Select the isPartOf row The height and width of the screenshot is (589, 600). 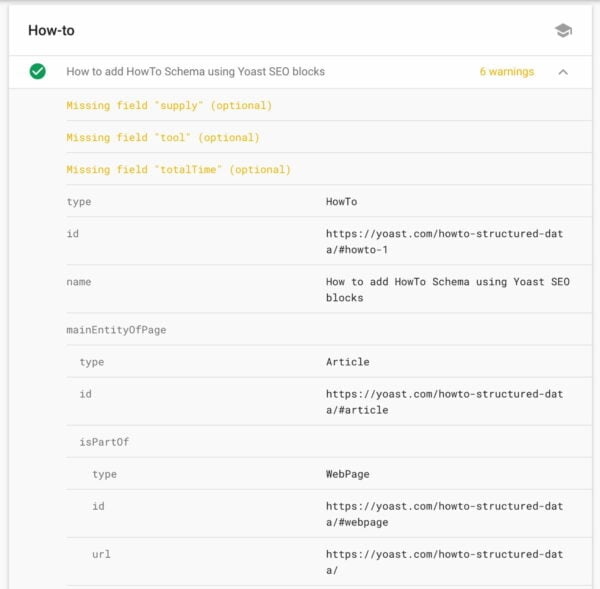pos(104,442)
